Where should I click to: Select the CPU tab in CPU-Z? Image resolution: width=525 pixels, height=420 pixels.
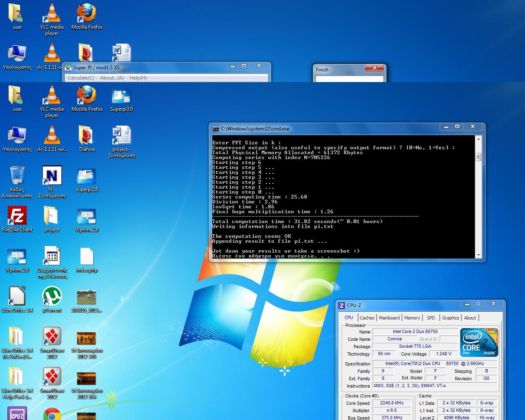[349, 317]
